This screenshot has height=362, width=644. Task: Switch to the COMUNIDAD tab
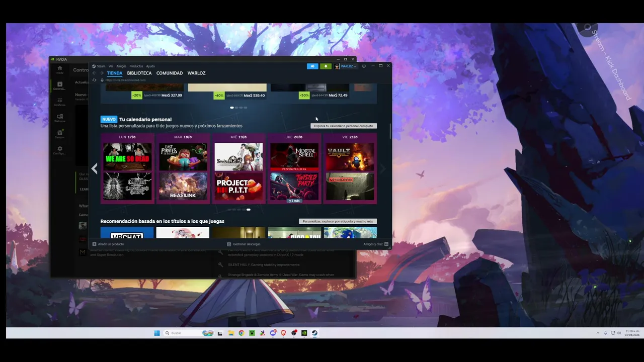click(x=170, y=73)
